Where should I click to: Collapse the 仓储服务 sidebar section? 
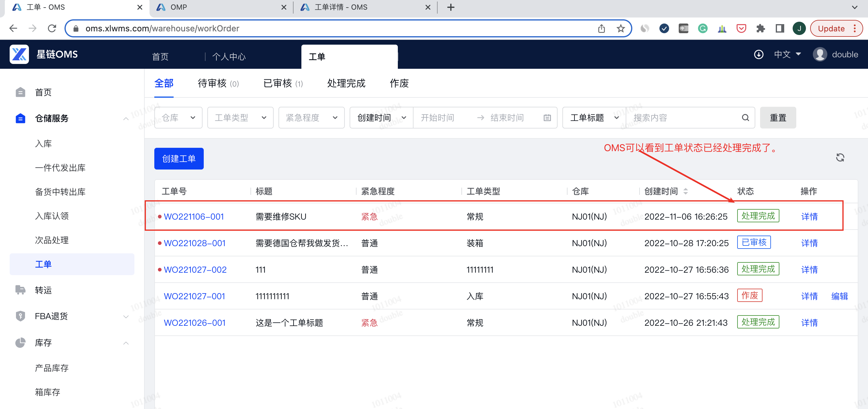click(x=126, y=119)
